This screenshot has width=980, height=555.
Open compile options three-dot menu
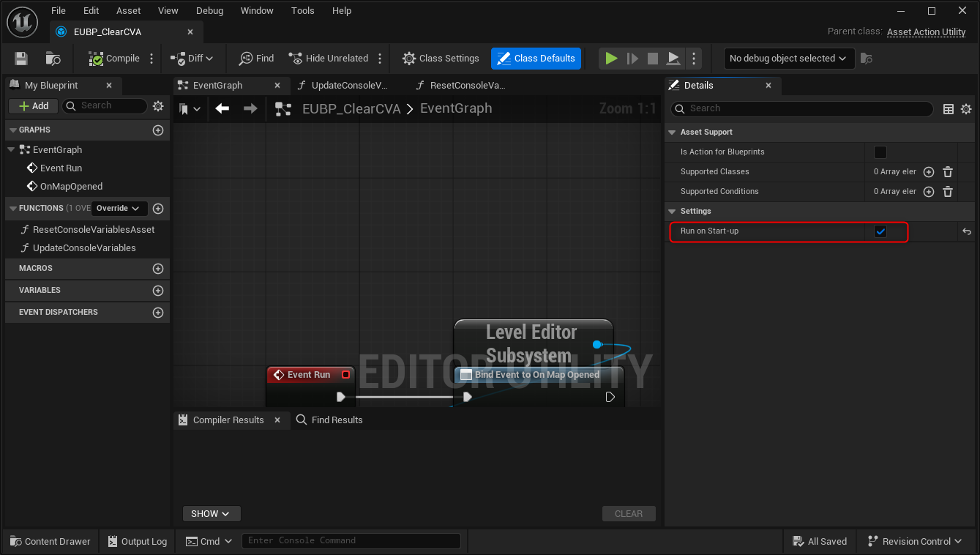(152, 59)
